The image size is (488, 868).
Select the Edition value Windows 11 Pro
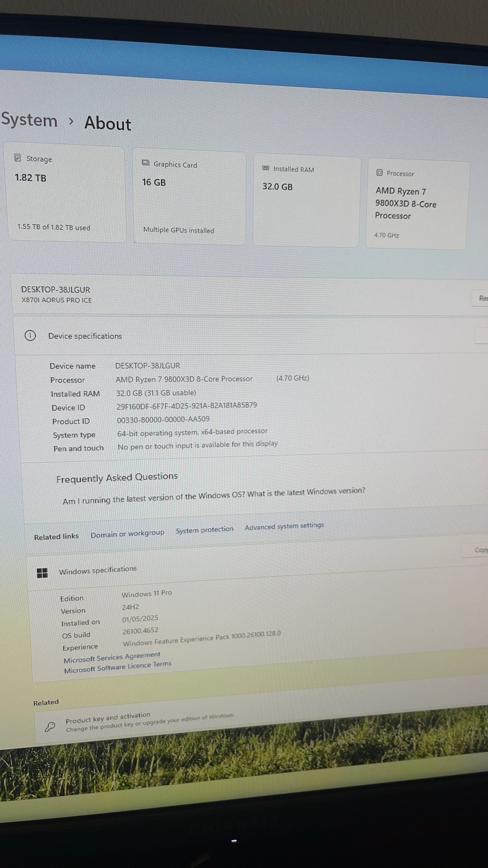(147, 593)
